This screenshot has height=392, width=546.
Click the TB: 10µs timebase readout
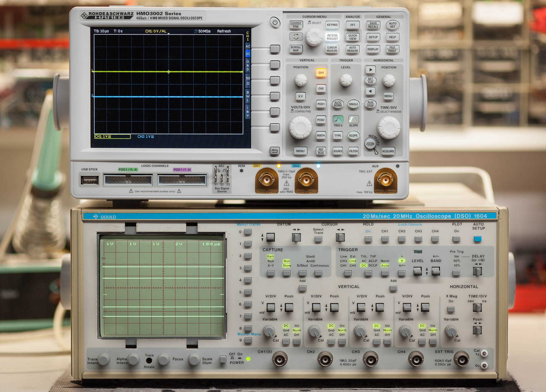click(101, 31)
